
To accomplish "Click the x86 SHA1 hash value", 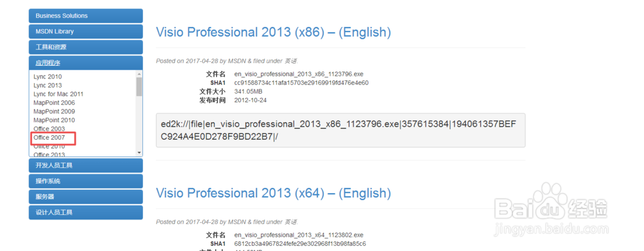I will click(301, 83).
